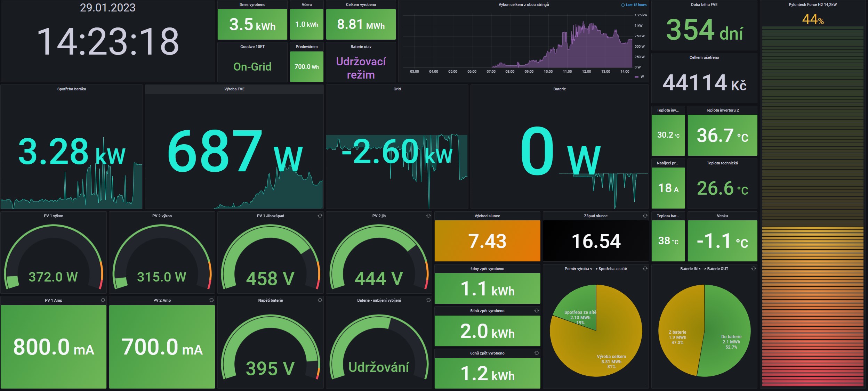The width and height of the screenshot is (868, 391).
Task: Click refresh icon on PV 2 jih panel
Action: (x=428, y=216)
